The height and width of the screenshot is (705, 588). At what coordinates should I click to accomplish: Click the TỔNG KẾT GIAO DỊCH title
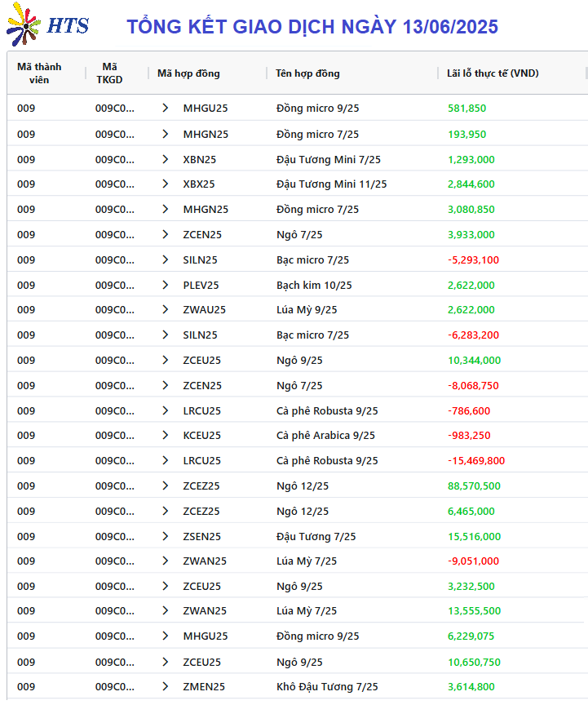pos(312,27)
